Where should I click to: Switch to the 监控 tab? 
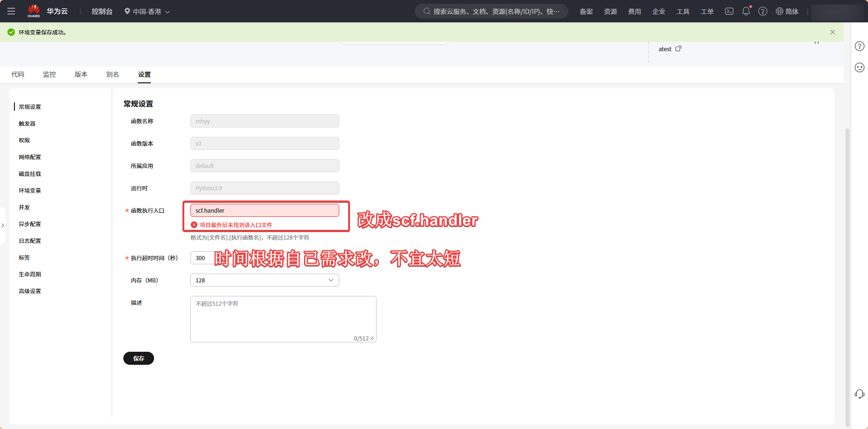click(x=49, y=74)
